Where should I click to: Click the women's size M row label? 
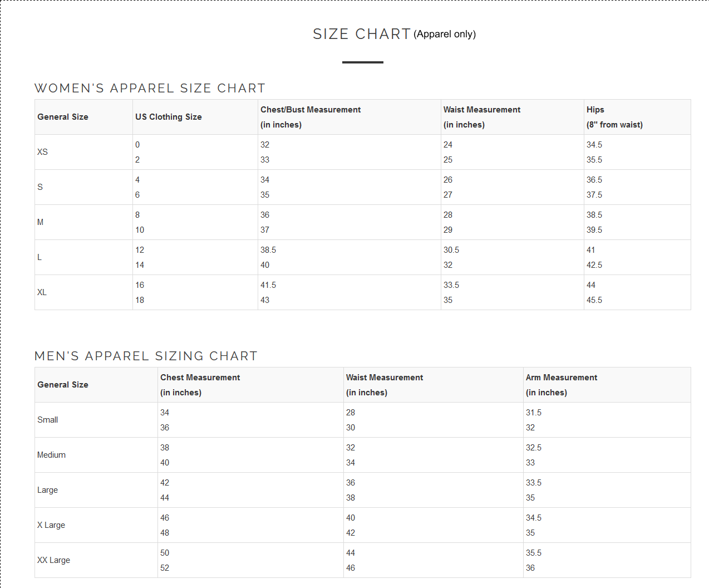(40, 222)
